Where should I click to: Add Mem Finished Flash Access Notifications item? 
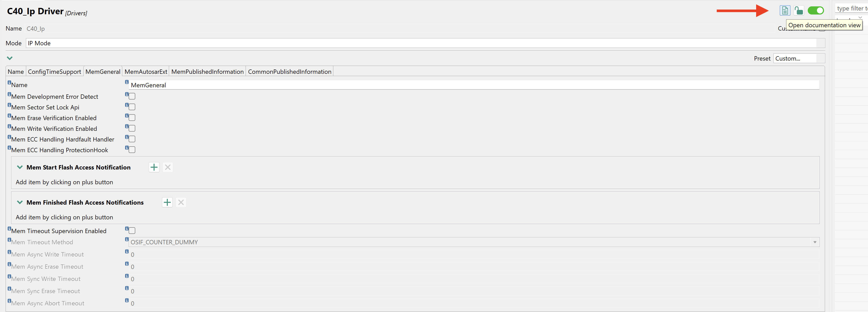[x=167, y=202]
